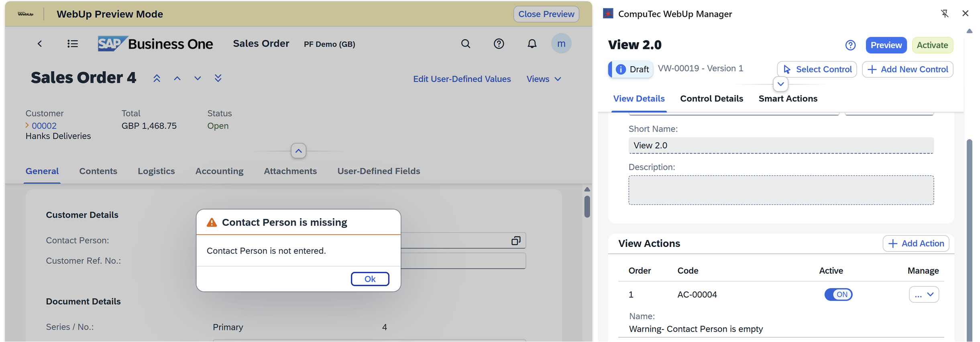Jump to first record double-up arrow

pos(157,78)
